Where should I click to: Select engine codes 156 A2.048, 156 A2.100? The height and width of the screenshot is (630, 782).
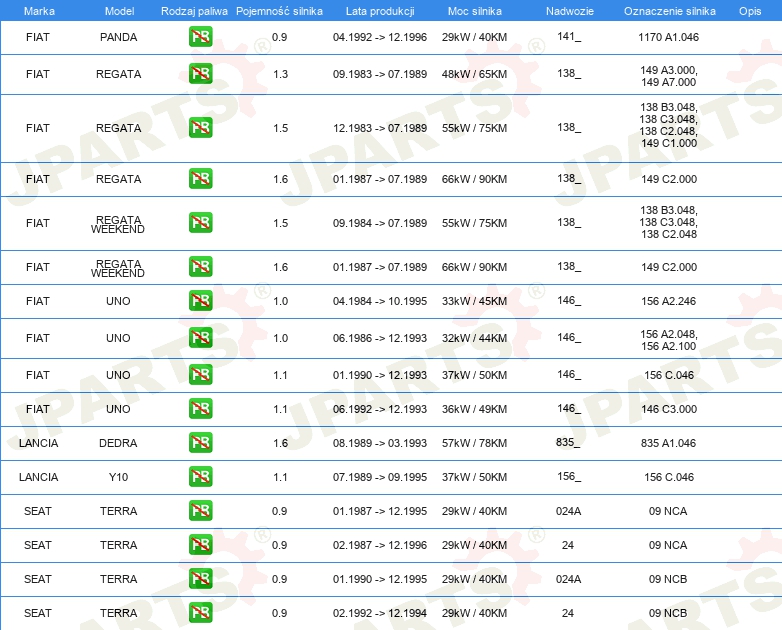point(668,340)
